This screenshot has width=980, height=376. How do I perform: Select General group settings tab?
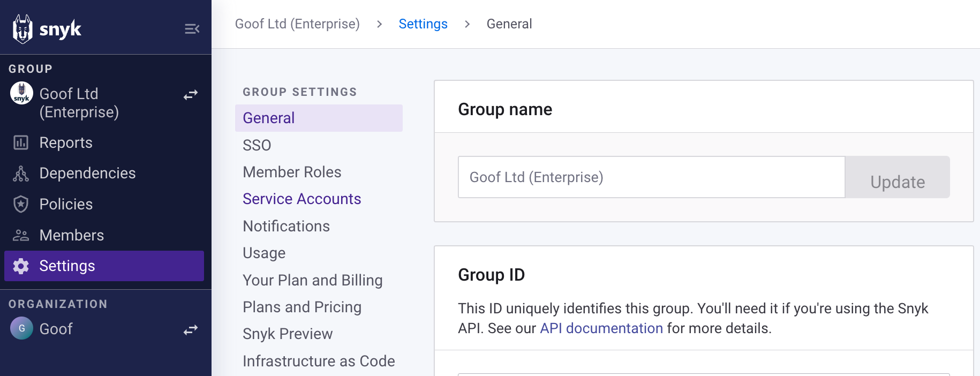click(x=319, y=118)
